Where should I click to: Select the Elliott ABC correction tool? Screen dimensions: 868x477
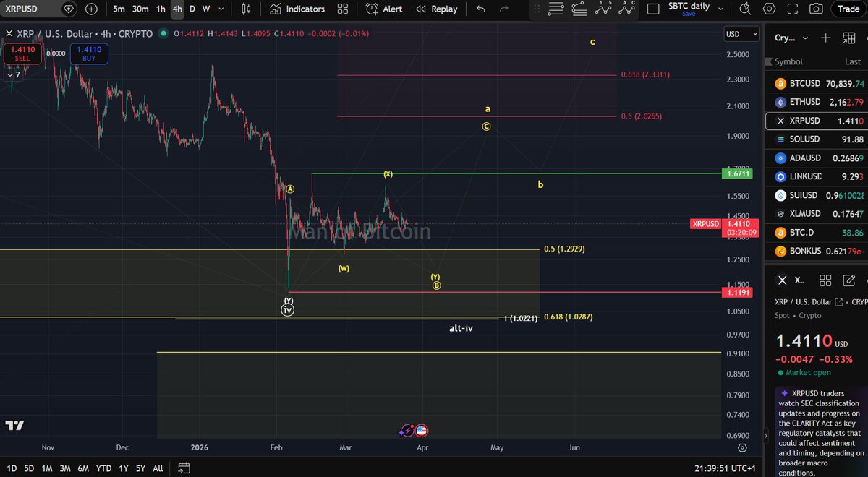(626, 8)
